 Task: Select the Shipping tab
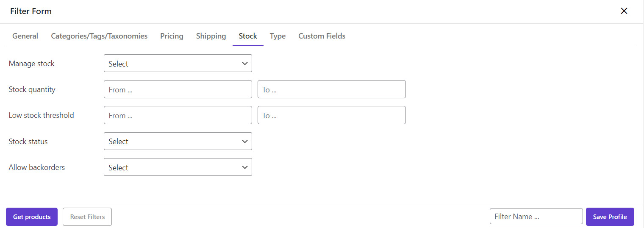point(211,36)
